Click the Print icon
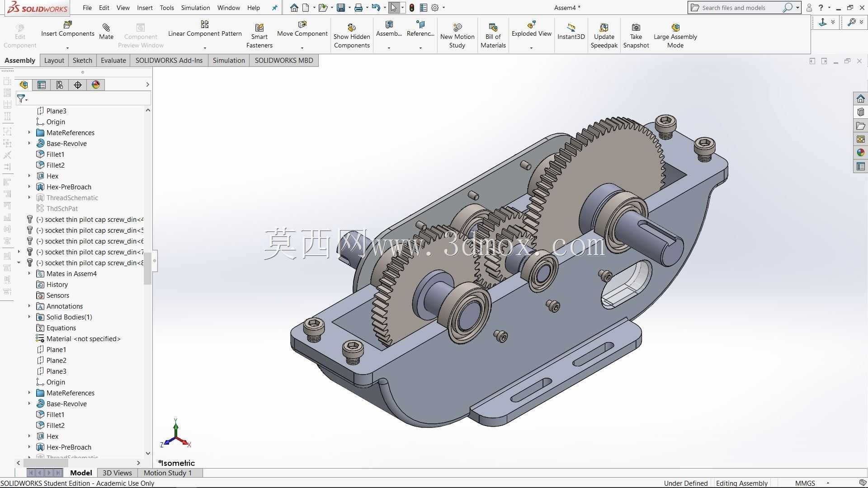 tap(359, 8)
